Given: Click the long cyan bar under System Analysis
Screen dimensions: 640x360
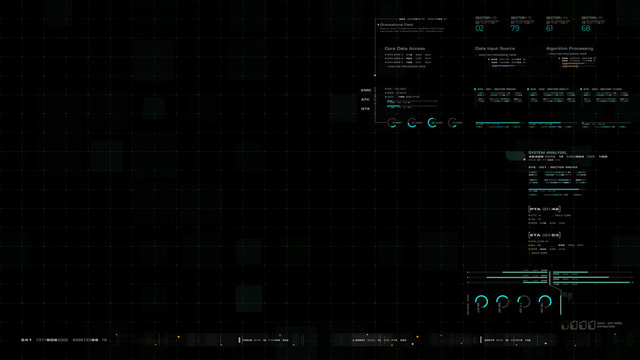Looking at the screenshot, I should point(554,189).
